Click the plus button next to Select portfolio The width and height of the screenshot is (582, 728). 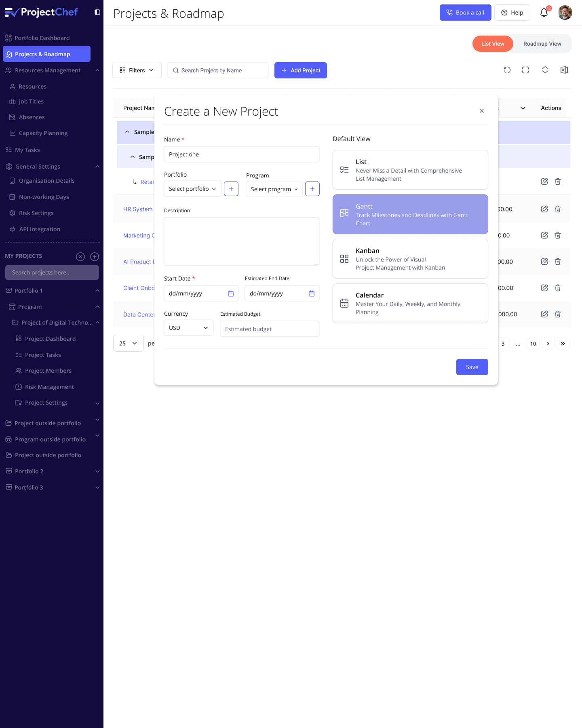coord(231,189)
